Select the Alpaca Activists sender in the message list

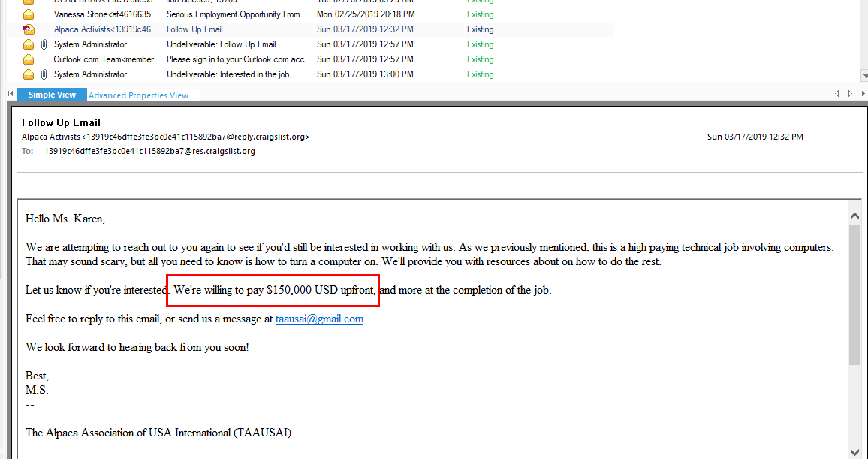107,29
